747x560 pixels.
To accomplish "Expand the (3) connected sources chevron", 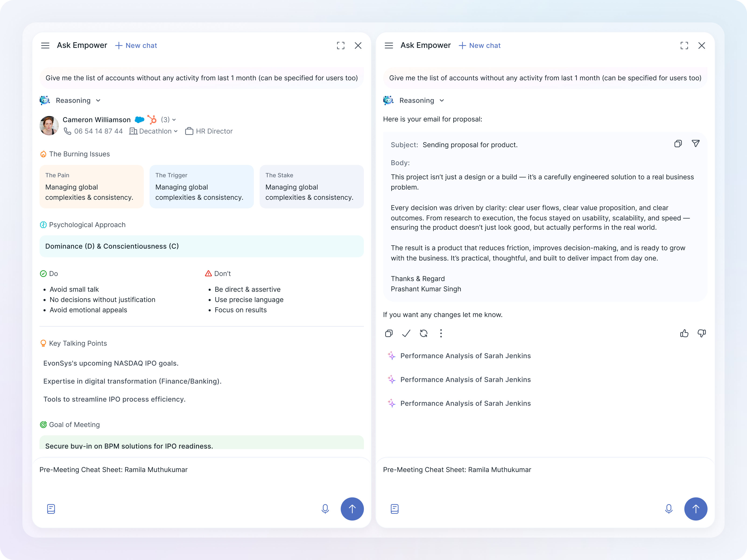I will pyautogui.click(x=174, y=120).
